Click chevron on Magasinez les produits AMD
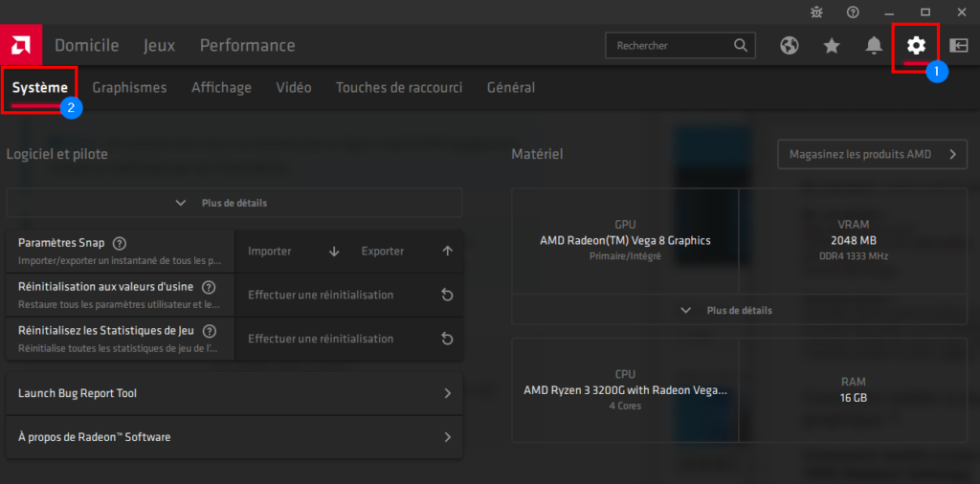The width and height of the screenshot is (980, 484). coord(953,154)
